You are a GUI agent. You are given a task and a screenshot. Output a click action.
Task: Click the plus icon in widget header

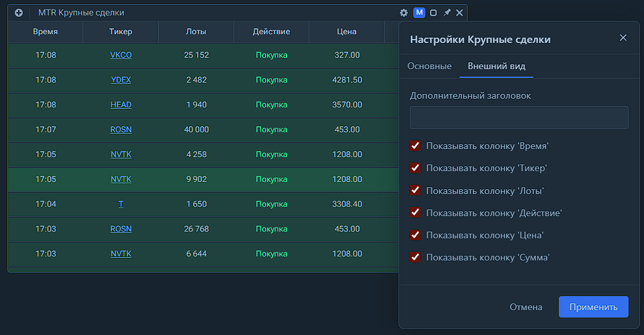click(18, 13)
